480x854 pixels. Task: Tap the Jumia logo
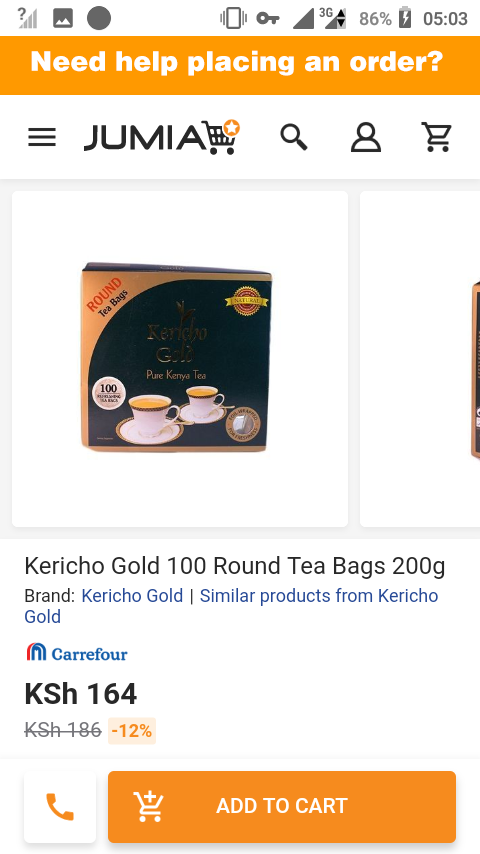(x=162, y=137)
